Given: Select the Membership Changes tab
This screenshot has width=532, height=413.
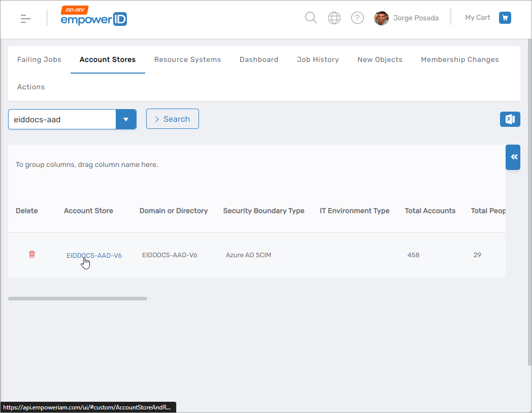Looking at the screenshot, I should (459, 60).
